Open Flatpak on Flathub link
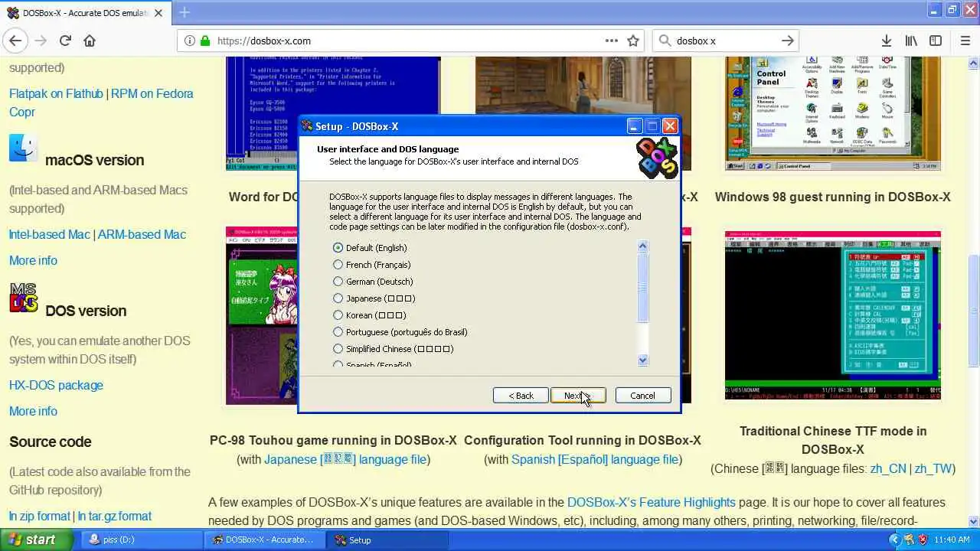Image resolution: width=980 pixels, height=551 pixels. [56, 93]
